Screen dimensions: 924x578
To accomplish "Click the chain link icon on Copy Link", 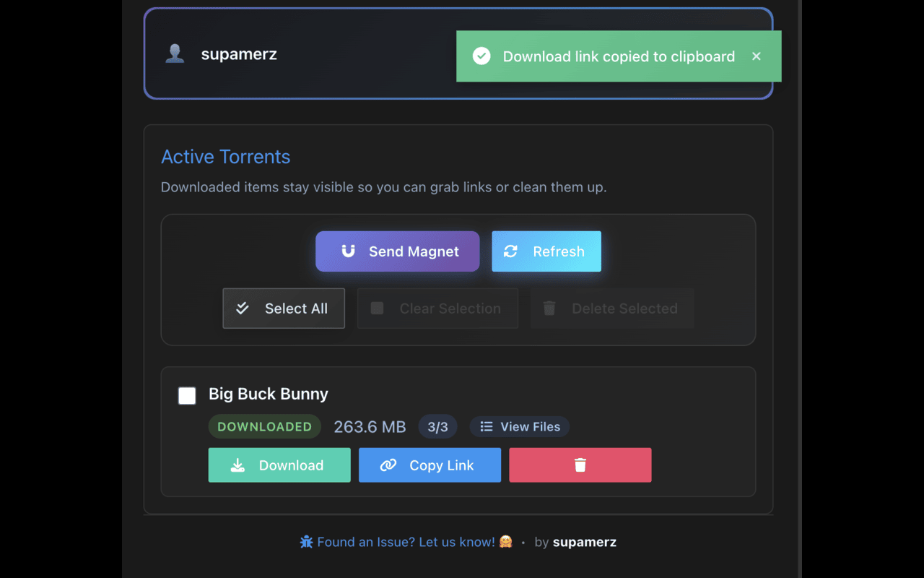I will 388,465.
